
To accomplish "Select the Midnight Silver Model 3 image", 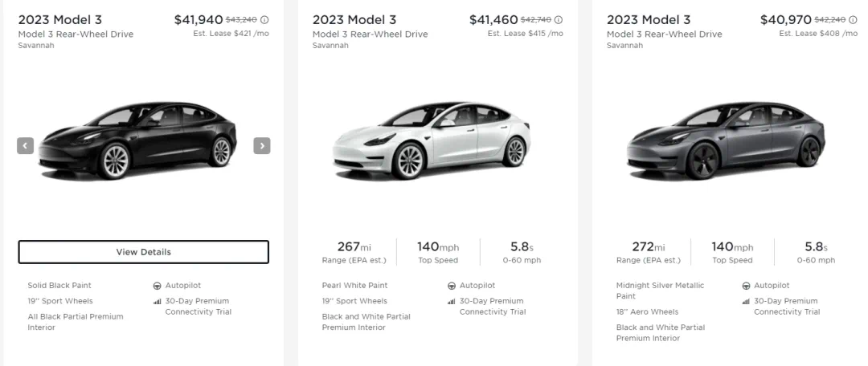I will 726,140.
